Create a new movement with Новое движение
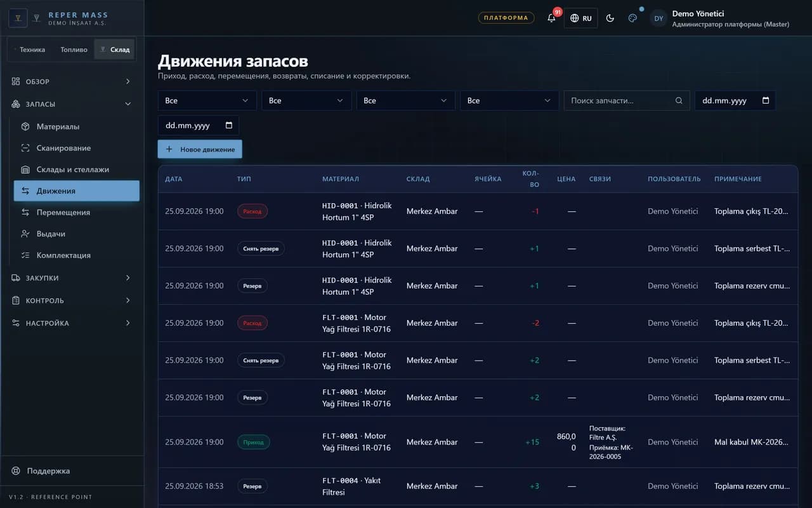Viewport: 812px width, 508px height. tap(200, 149)
